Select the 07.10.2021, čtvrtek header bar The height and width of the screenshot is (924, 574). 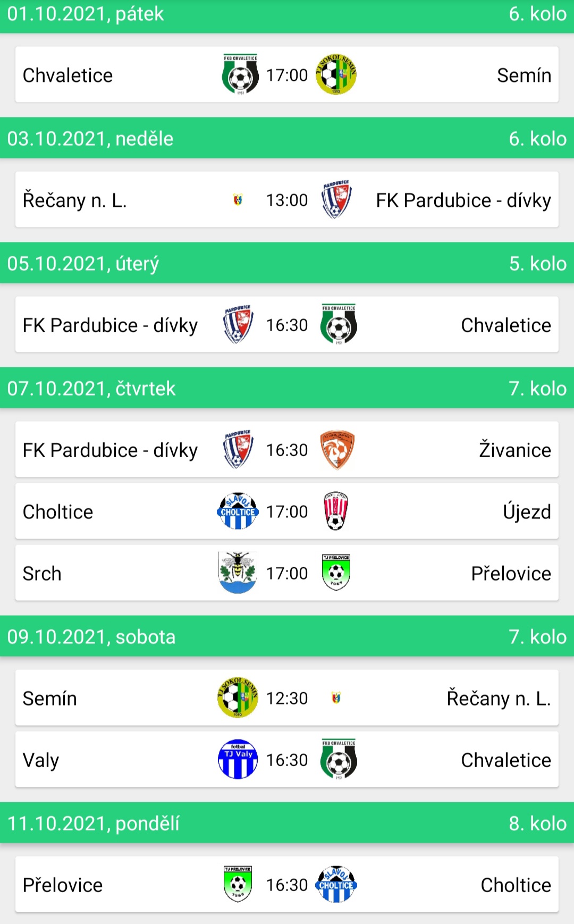point(287,388)
